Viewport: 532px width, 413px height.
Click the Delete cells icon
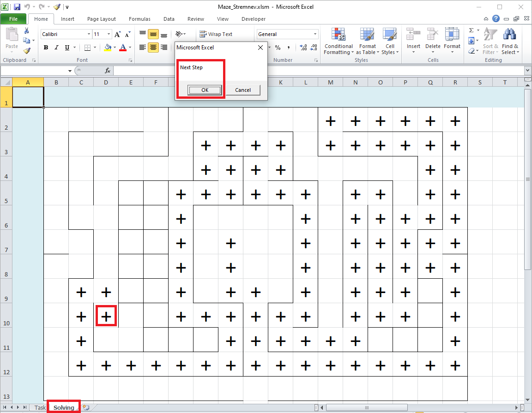click(x=433, y=34)
